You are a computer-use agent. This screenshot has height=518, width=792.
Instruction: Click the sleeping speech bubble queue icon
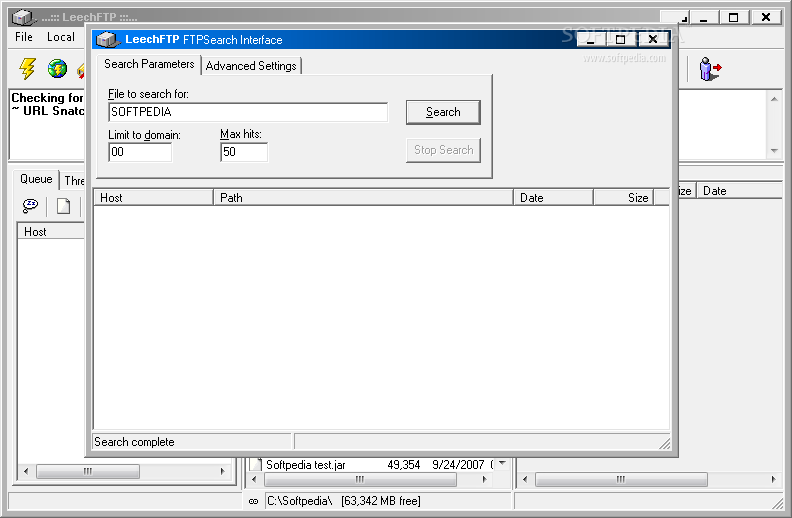30,206
